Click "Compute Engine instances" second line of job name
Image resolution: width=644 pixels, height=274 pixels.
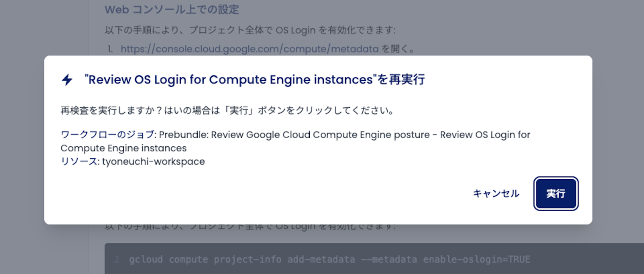(123, 148)
